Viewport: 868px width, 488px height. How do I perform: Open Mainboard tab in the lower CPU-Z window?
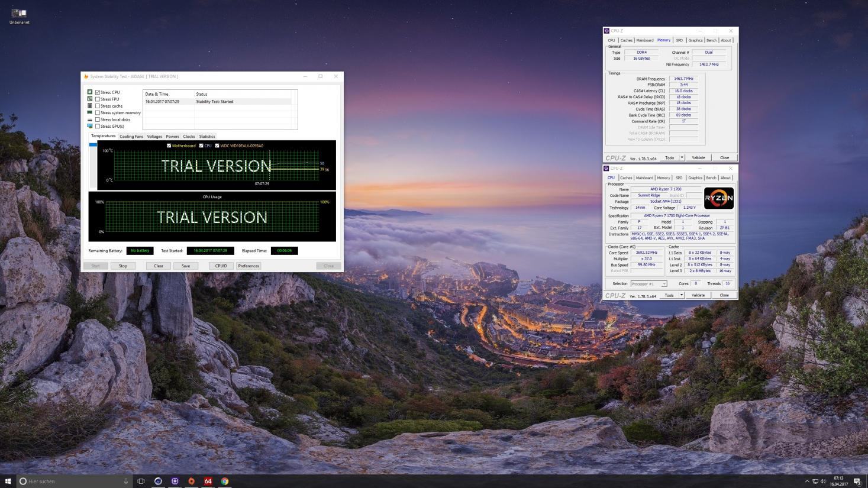[x=644, y=177]
